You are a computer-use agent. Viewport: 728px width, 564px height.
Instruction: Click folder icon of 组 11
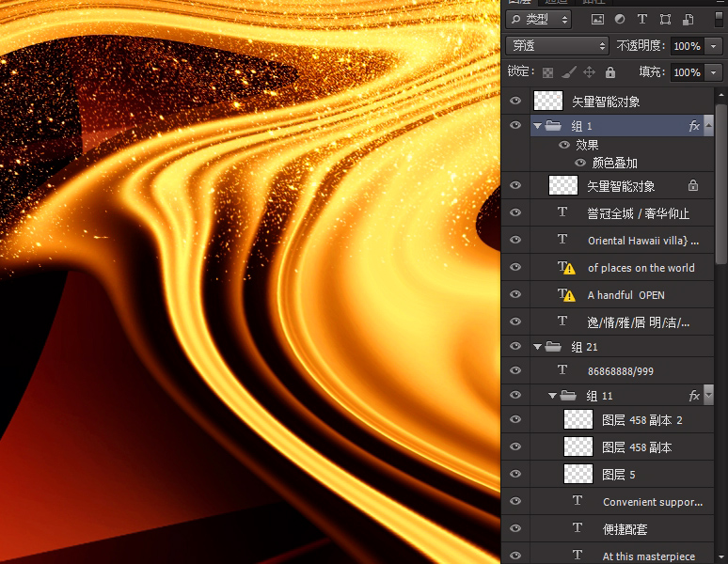568,396
